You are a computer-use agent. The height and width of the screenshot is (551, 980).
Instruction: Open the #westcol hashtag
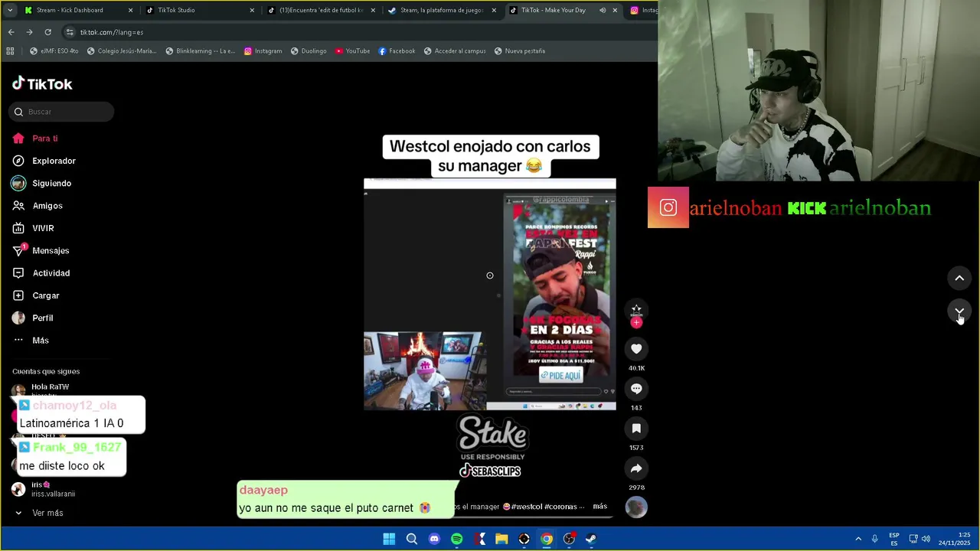[527, 507]
